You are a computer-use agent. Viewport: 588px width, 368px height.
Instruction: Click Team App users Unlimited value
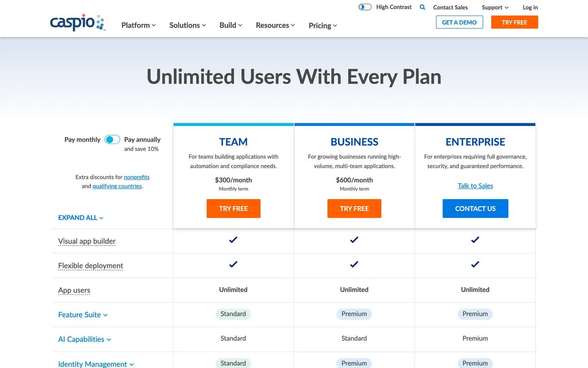(x=233, y=289)
